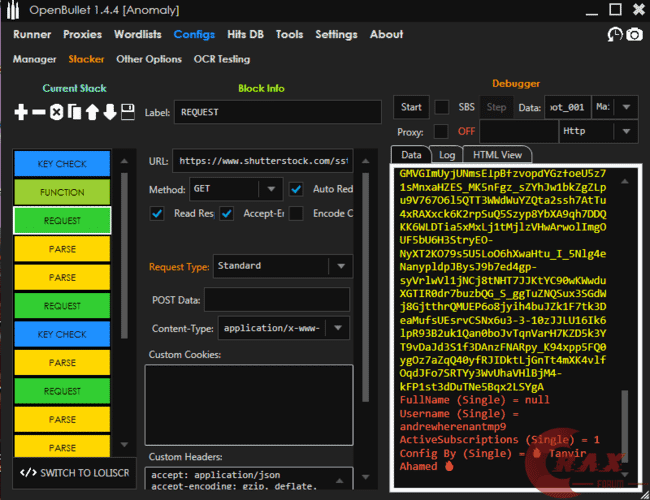This screenshot has width=650, height=500.
Task: Save the config with floppy disk icon
Action: tap(128, 113)
